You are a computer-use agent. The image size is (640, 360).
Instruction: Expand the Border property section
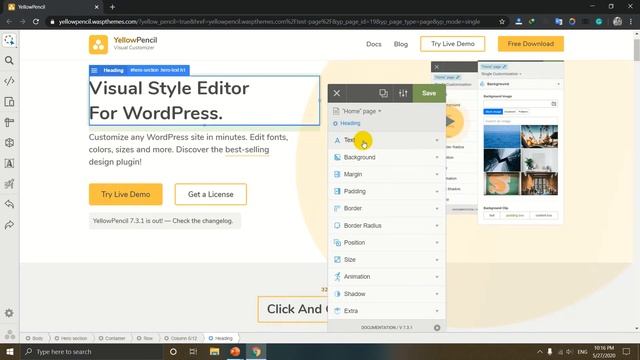pyautogui.click(x=387, y=208)
